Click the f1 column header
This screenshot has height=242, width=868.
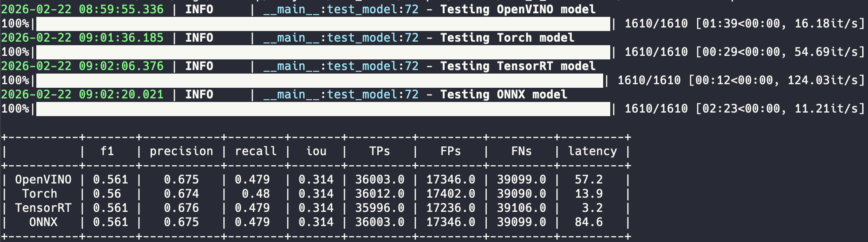pyautogui.click(x=107, y=151)
